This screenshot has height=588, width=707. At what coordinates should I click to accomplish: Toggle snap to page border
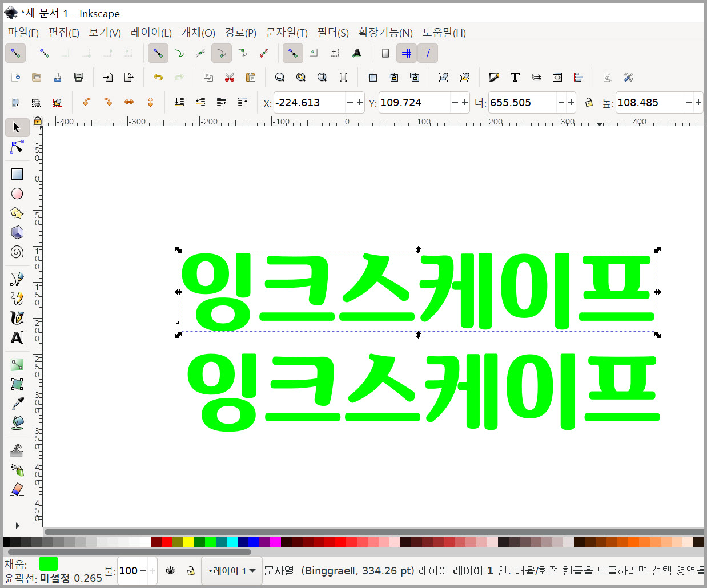click(x=385, y=53)
